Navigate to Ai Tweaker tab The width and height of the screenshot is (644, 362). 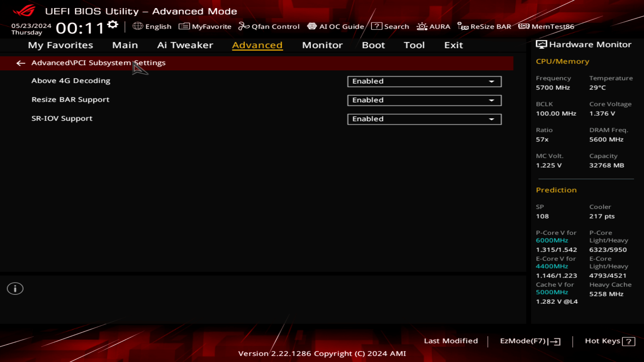click(x=185, y=45)
